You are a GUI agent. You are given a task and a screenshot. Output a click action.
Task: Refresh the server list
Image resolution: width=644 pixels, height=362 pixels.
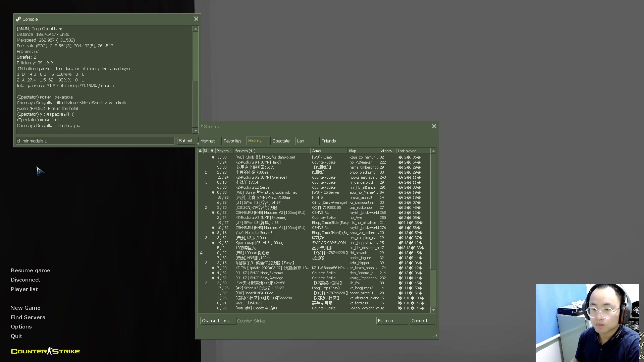tap(392, 321)
